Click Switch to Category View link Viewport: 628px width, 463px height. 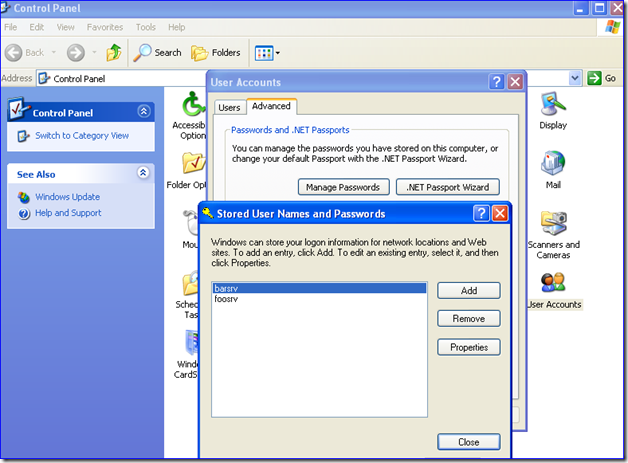click(82, 136)
